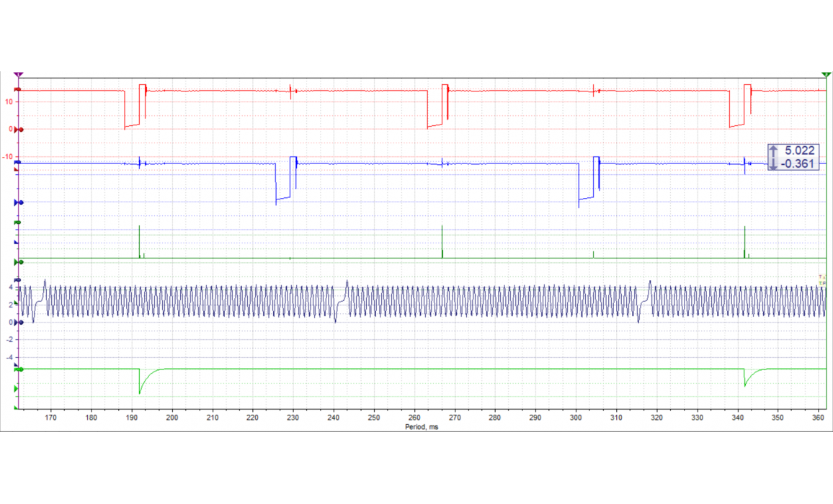Screen dimensions: 833x504
Task: Select the blue channel zero-level marker
Action: coord(20,202)
